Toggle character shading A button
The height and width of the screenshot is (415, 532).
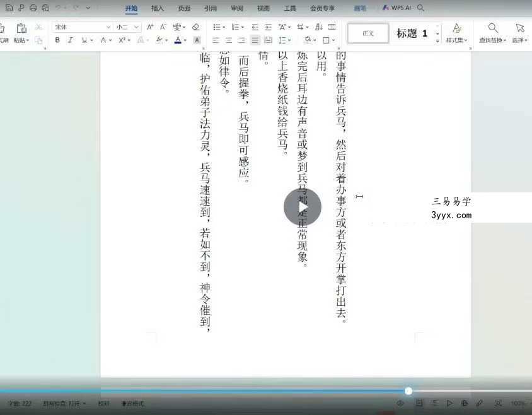click(x=197, y=40)
